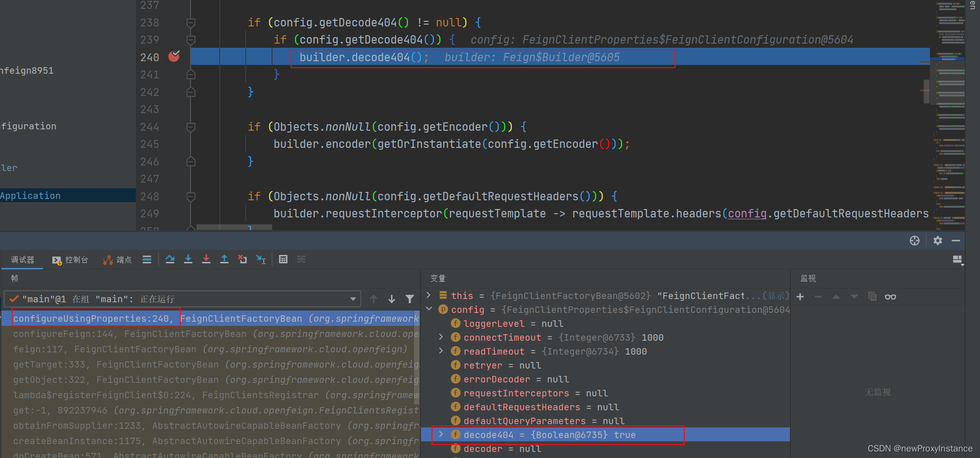
Task: Click the 显示 link on 'this' variable
Action: 776,296
